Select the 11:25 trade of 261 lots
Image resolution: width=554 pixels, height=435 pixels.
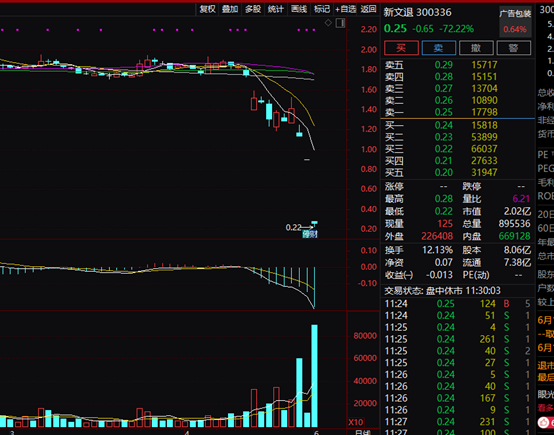458,339
